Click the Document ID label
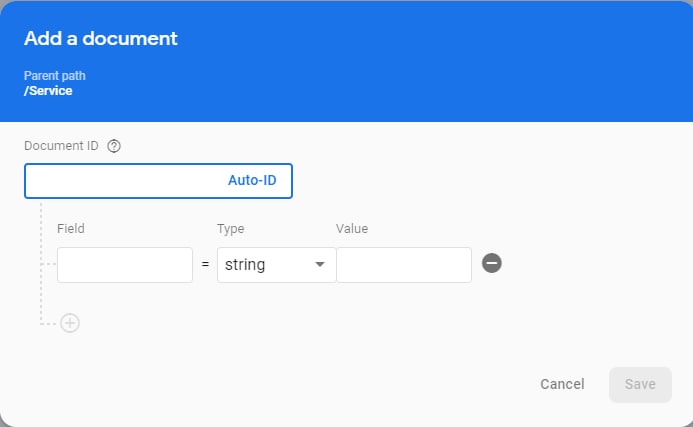Viewport: 693px width, 427px height. (x=61, y=145)
